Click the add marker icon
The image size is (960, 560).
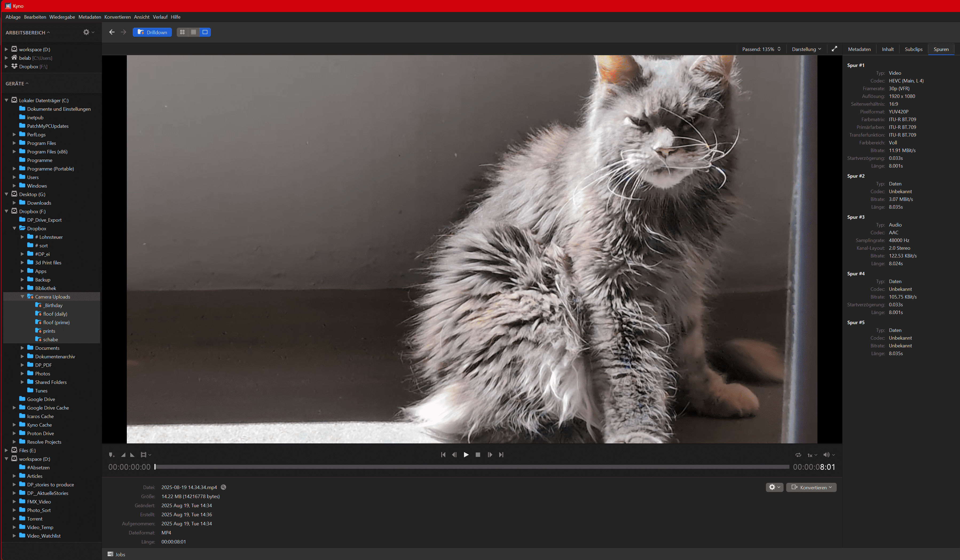pos(111,455)
